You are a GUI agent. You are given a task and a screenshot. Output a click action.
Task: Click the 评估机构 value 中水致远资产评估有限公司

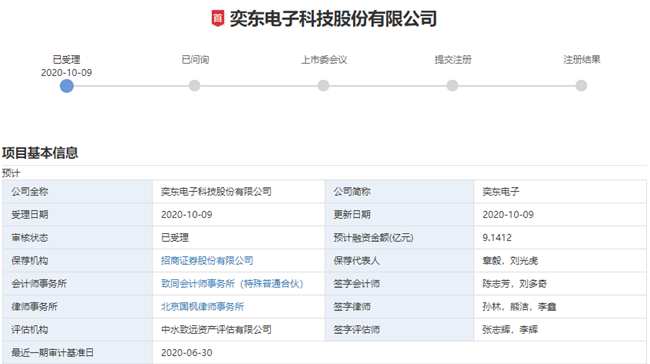pos(216,330)
